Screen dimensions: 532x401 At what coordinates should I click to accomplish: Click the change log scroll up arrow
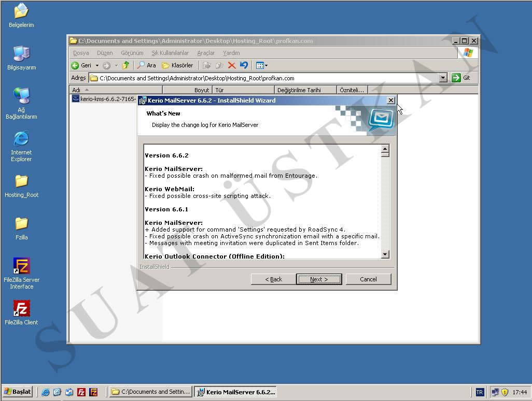pyautogui.click(x=385, y=149)
